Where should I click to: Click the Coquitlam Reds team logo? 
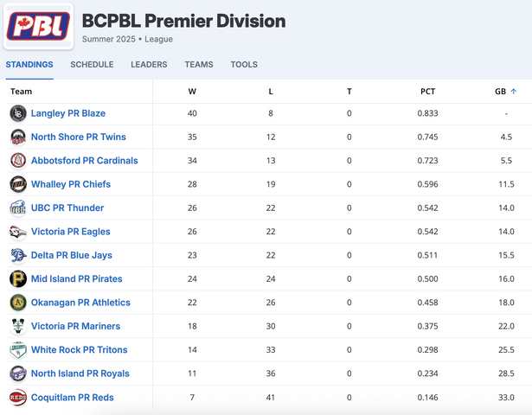[x=18, y=397]
